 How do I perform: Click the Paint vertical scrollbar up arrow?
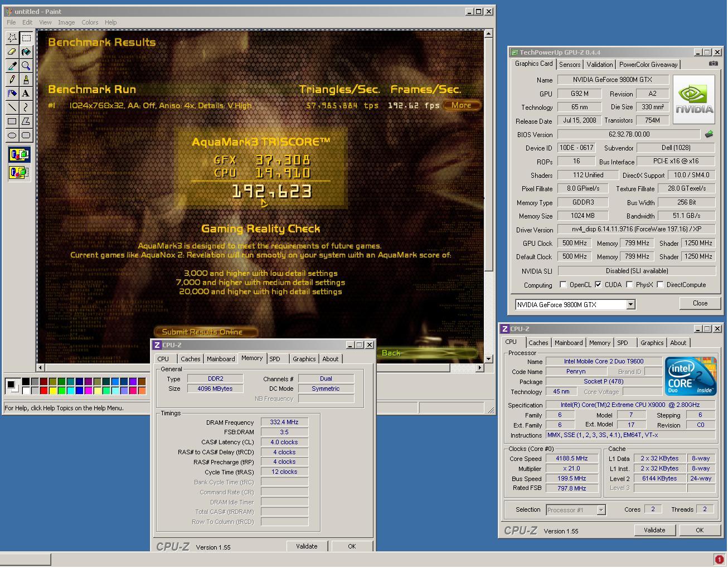(x=488, y=34)
